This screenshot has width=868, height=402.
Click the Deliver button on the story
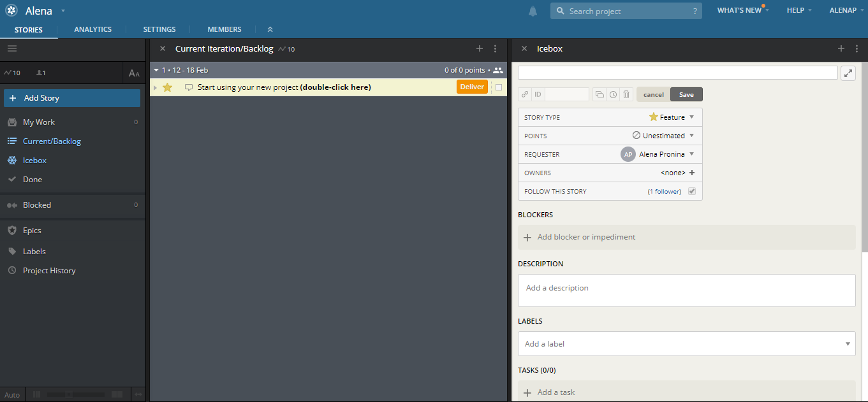[472, 87]
